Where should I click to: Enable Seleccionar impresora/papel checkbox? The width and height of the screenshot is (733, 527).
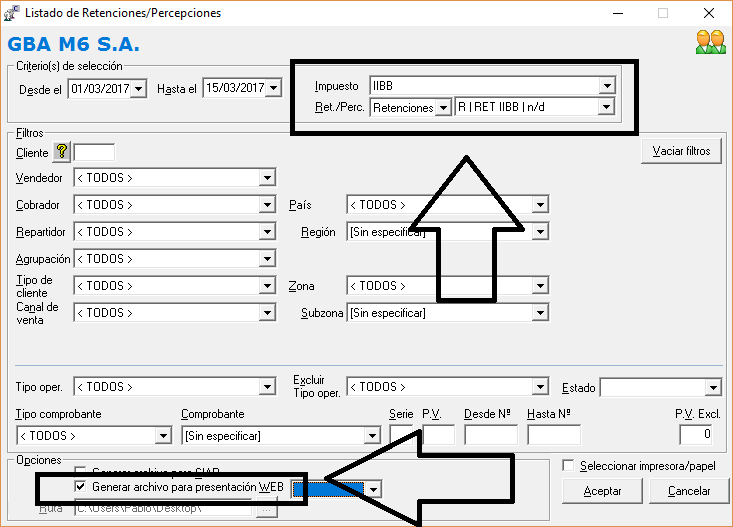pyautogui.click(x=568, y=466)
